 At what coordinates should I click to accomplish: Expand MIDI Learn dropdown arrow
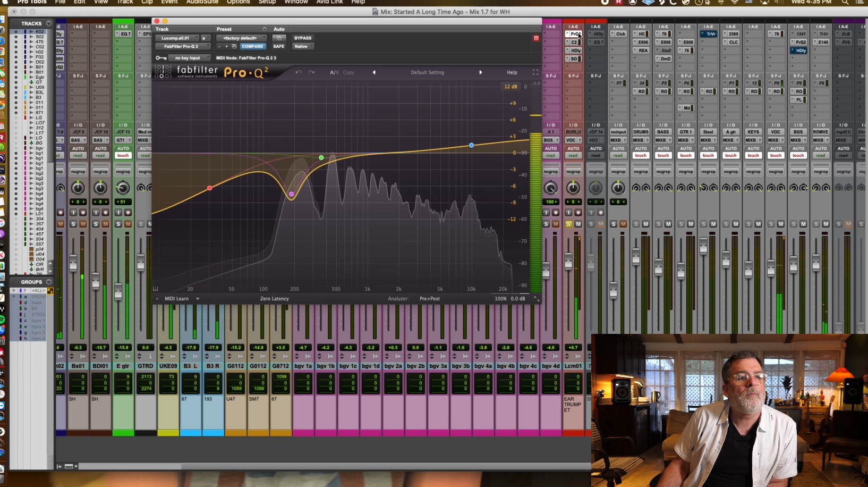(198, 299)
